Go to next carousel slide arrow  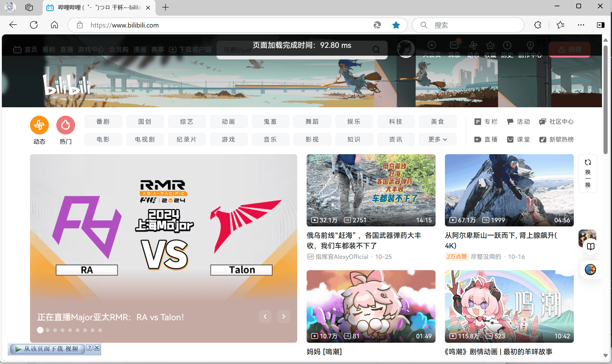(283, 316)
